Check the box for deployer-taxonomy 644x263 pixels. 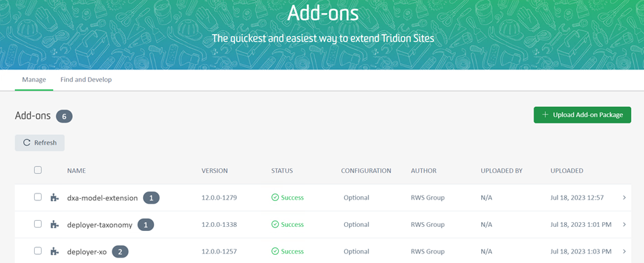tap(37, 224)
